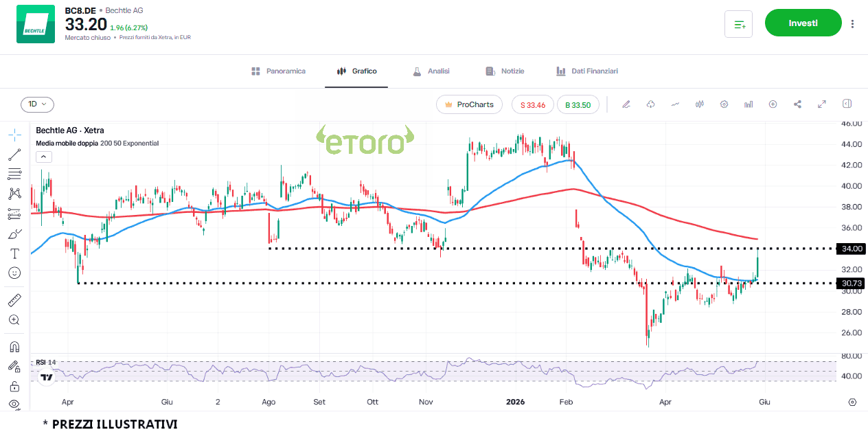Select the trend line drawing tool
The height and width of the screenshot is (432, 868).
[x=14, y=154]
